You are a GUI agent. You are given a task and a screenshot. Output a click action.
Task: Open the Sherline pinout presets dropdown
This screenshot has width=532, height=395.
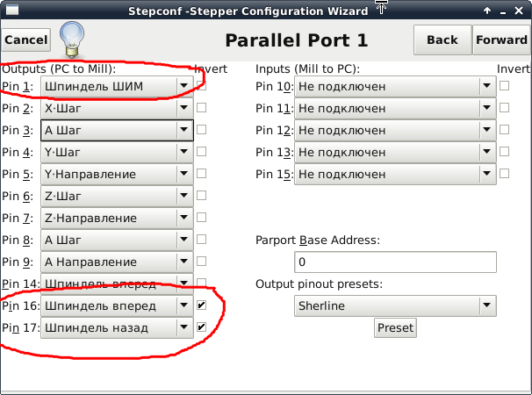pos(394,305)
